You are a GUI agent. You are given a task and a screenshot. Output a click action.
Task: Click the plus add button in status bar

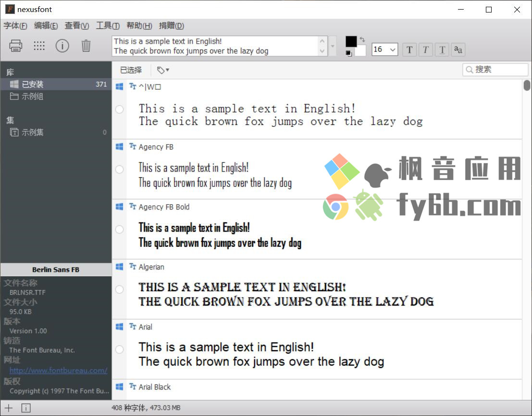(9, 408)
